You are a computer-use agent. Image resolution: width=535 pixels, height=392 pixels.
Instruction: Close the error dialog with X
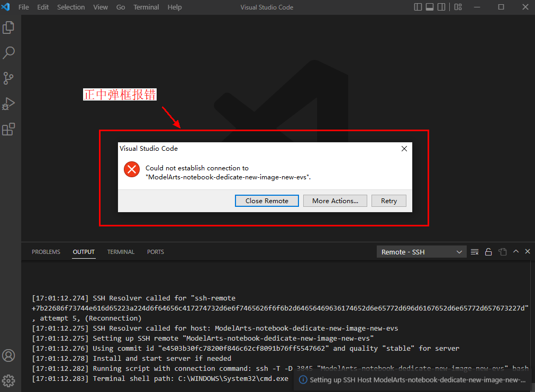pyautogui.click(x=404, y=149)
